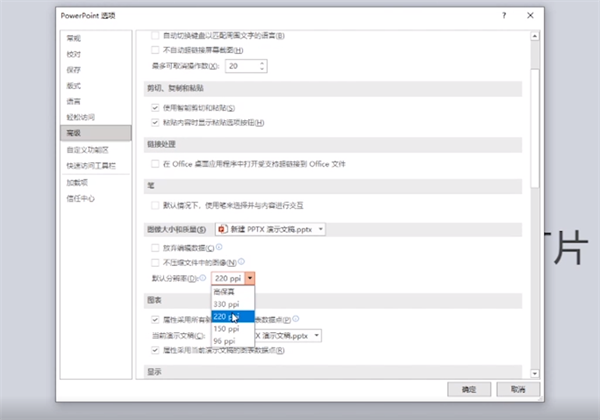Uncheck 使用智能剪切和粘贴 option

[155, 108]
